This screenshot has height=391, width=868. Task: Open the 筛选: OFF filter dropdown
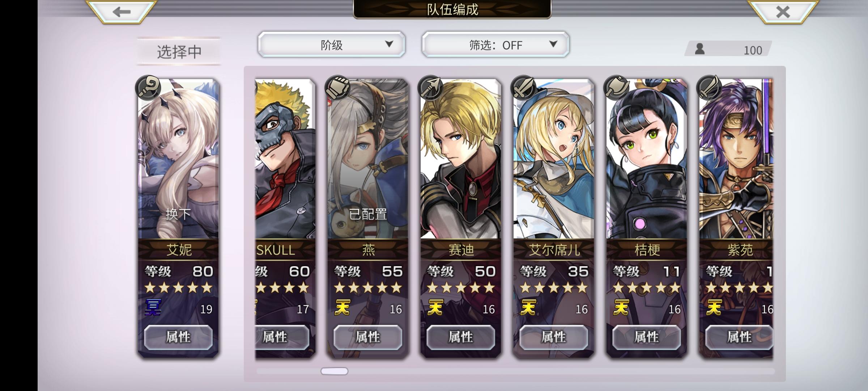495,45
